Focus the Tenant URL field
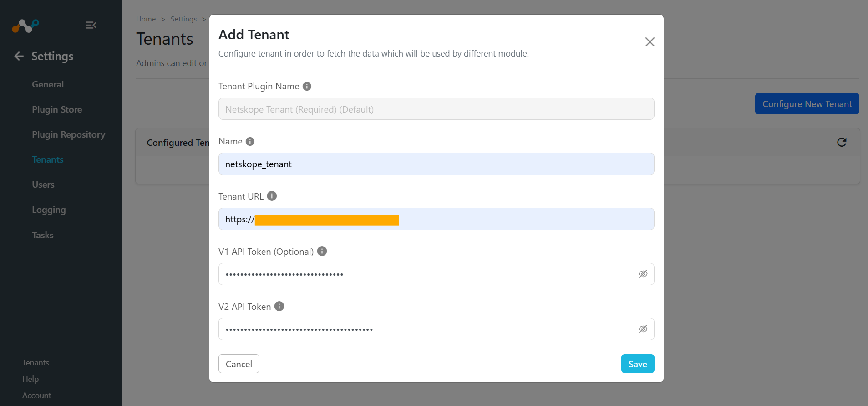Viewport: 868px width, 406px height. (436, 219)
